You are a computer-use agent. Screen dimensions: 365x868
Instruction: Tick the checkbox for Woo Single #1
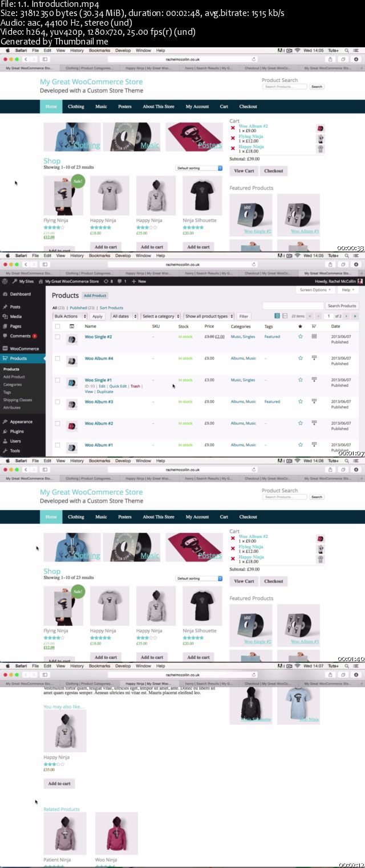(58, 380)
